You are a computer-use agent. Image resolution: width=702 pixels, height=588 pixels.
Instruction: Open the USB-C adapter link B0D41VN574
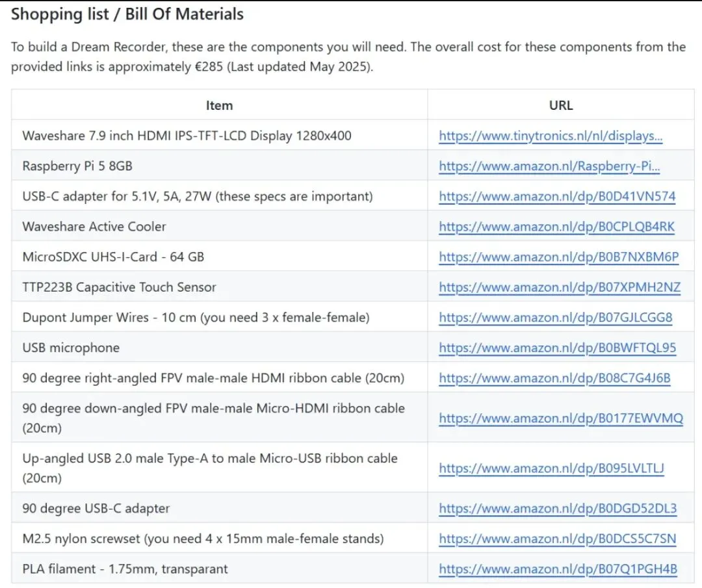pyautogui.click(x=557, y=196)
